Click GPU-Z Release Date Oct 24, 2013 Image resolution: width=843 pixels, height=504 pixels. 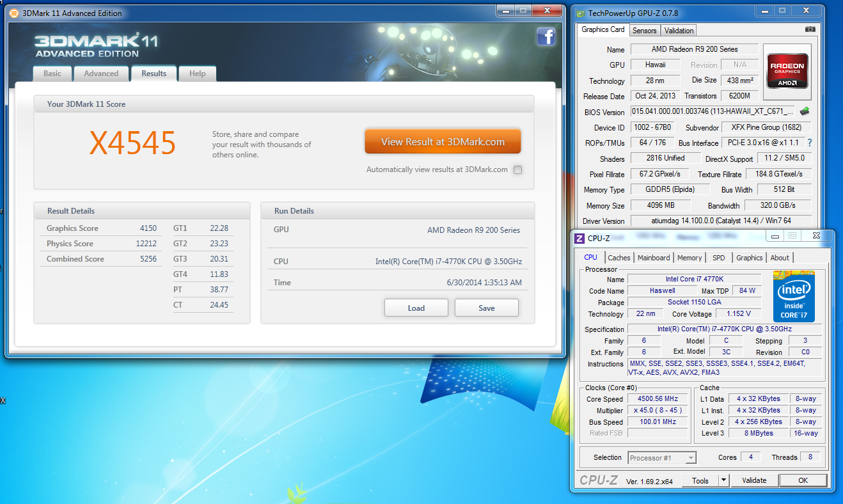click(655, 96)
